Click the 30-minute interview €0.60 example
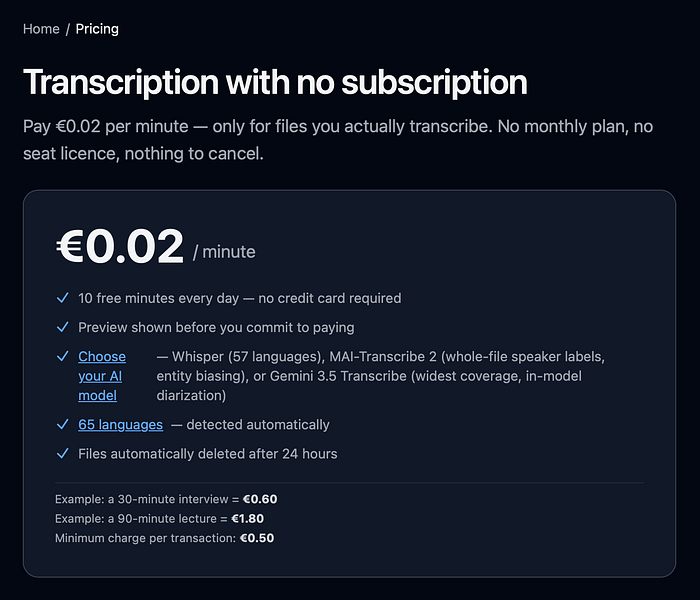This screenshot has height=600, width=700. click(x=166, y=499)
